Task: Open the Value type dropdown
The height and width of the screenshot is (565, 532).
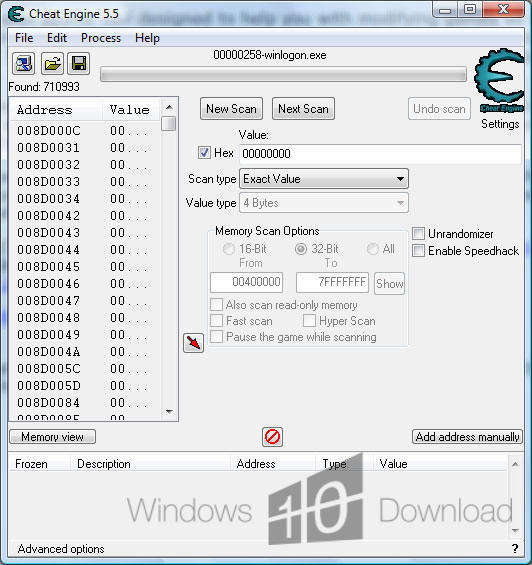Action: point(324,203)
